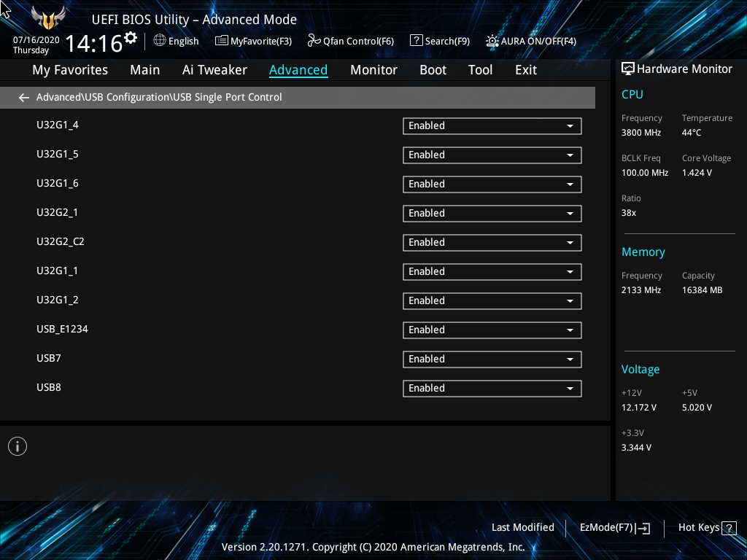Image resolution: width=747 pixels, height=560 pixels.
Task: Click Core Voltage value 1.424 V
Action: (x=697, y=173)
